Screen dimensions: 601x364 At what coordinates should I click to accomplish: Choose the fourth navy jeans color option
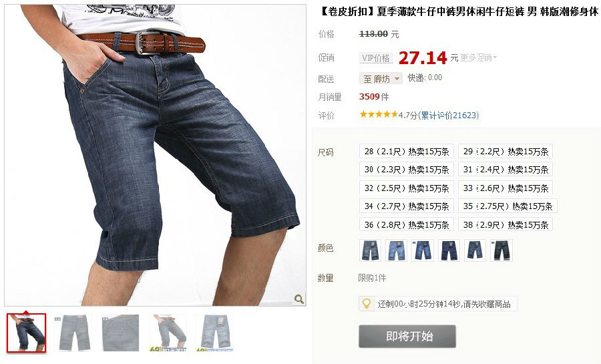[449, 250]
